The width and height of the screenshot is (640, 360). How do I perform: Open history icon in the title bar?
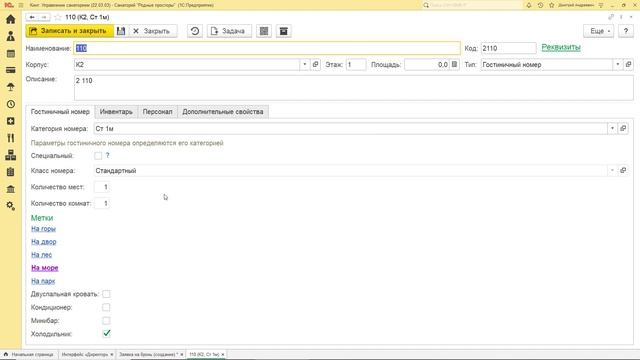coord(540,5)
